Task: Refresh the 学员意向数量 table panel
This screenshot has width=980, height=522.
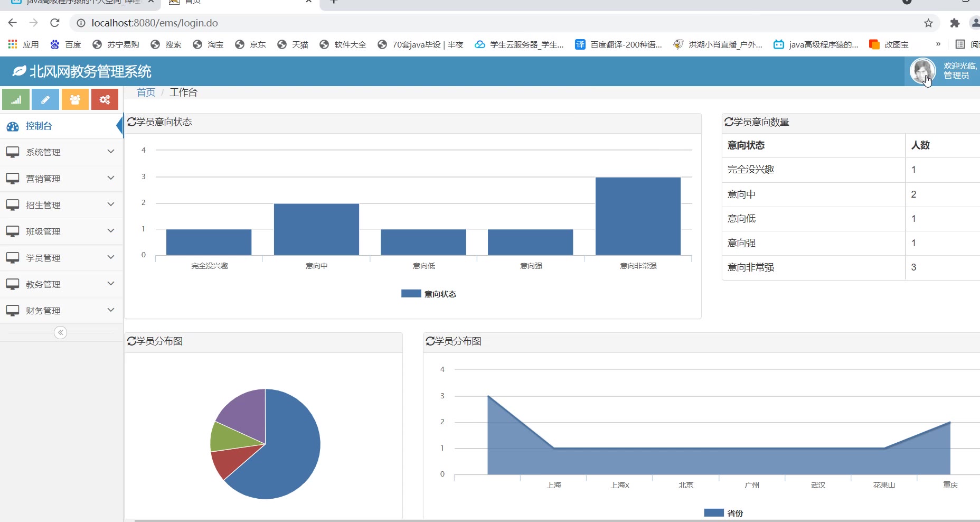Action: coord(729,122)
